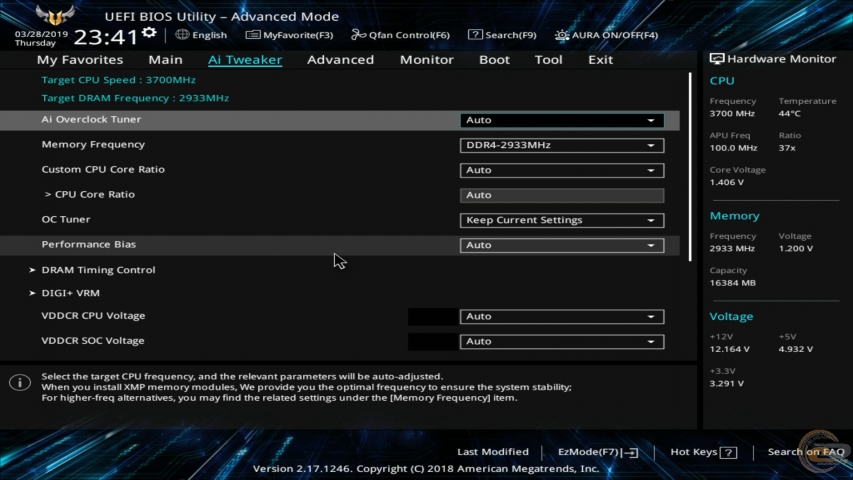This screenshot has width=853, height=480.
Task: Click the Qfan Control fan icon
Action: [358, 35]
